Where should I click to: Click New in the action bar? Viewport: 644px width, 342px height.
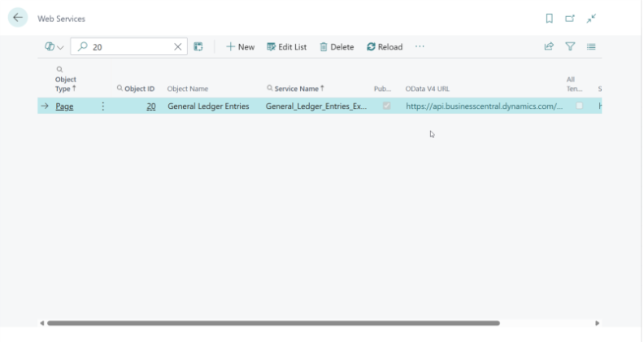[240, 47]
